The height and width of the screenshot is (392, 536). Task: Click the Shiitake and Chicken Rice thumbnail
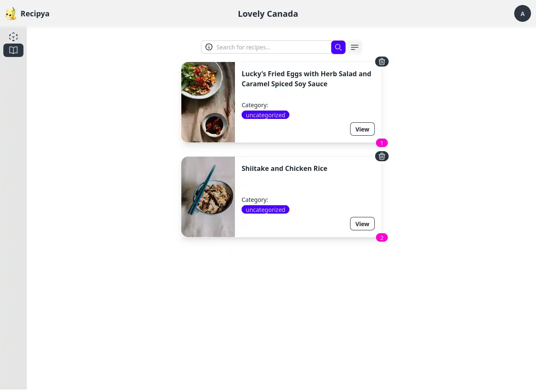pos(208,197)
